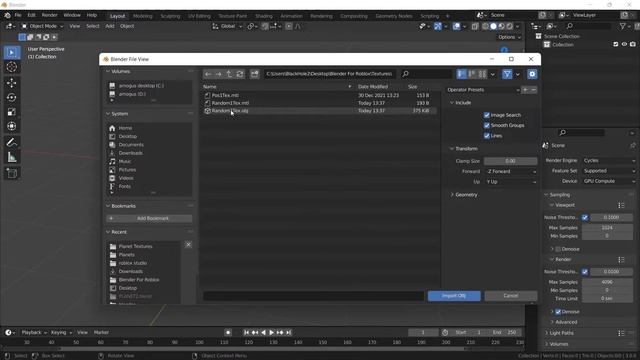Toggle X-Ray in viewport header
The height and width of the screenshot is (360, 640).
pos(475,26)
